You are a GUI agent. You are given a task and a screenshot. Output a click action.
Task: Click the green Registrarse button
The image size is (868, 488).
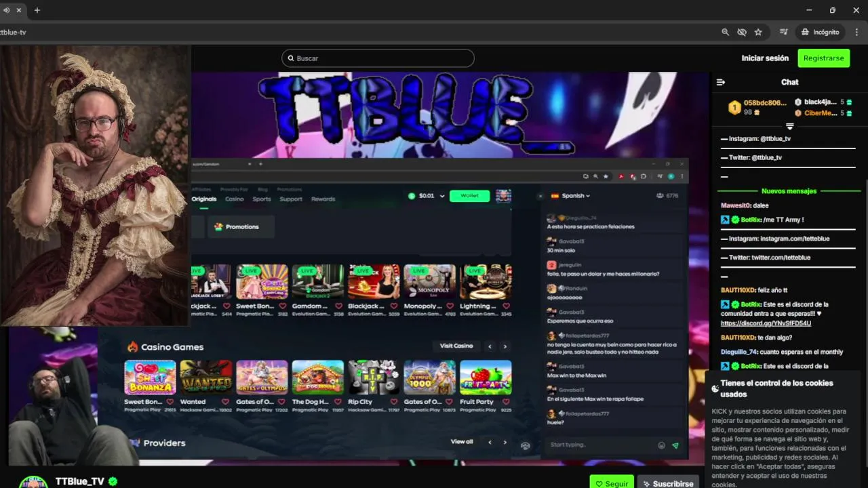[823, 58]
